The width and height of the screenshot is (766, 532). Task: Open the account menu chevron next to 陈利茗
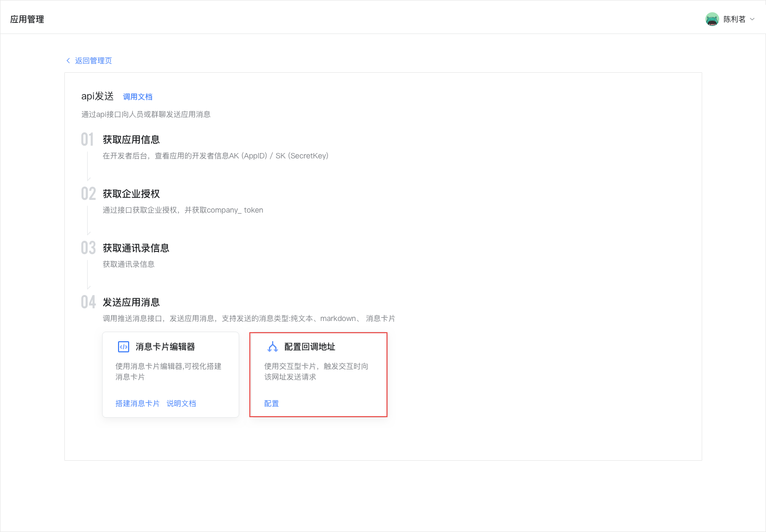[x=753, y=19]
